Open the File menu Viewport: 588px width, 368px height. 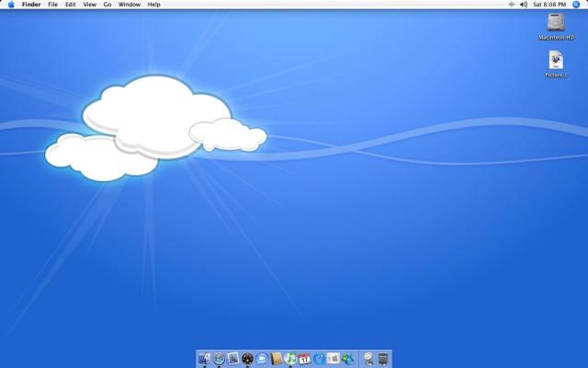(53, 5)
